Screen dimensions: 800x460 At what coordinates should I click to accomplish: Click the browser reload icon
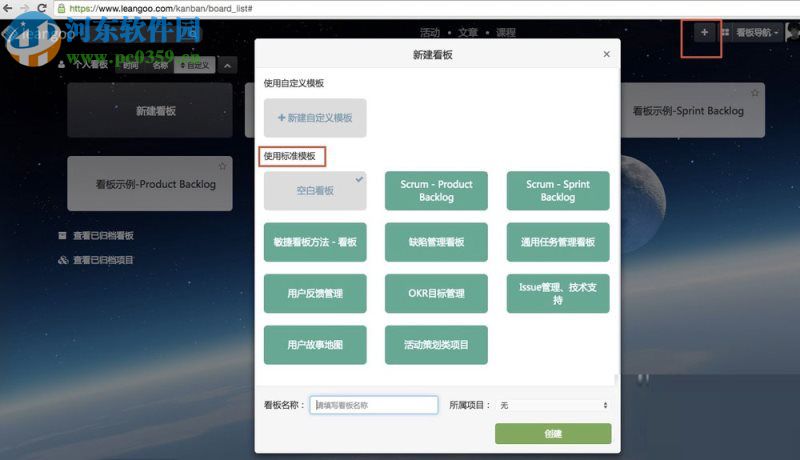pyautogui.click(x=42, y=8)
